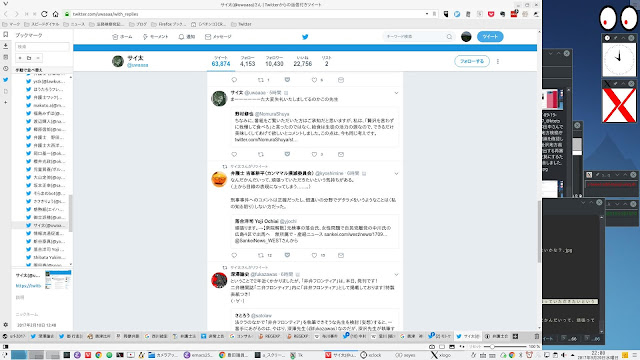Viewport: 640px width, 360px height.
Task: Open @NomuraShuya handle in quoted tweet
Action: coord(272,114)
